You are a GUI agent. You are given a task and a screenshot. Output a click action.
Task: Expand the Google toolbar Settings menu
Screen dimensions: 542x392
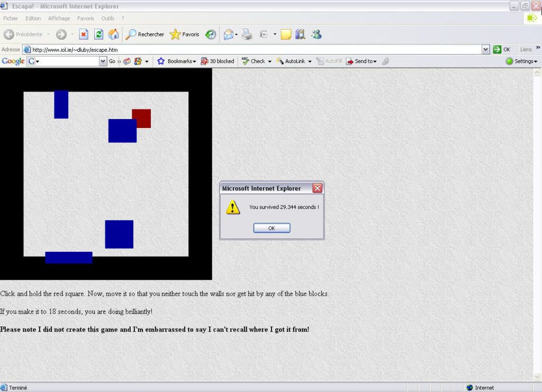pyautogui.click(x=522, y=61)
